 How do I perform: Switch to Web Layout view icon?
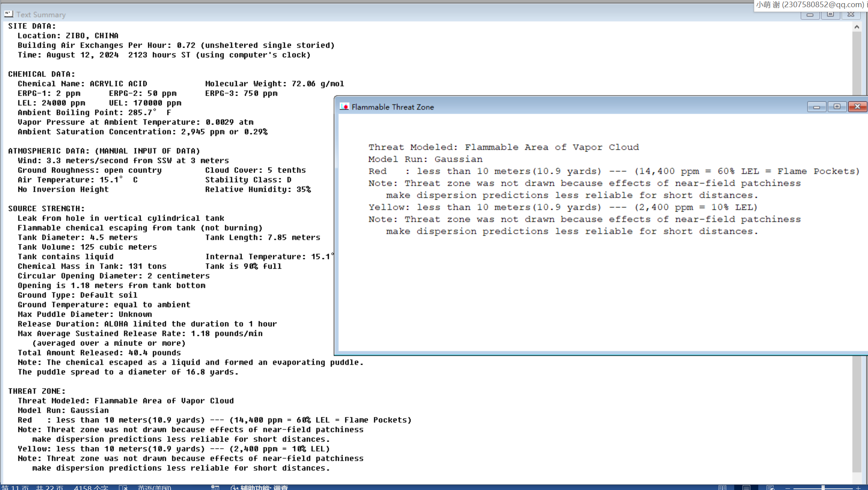point(770,487)
